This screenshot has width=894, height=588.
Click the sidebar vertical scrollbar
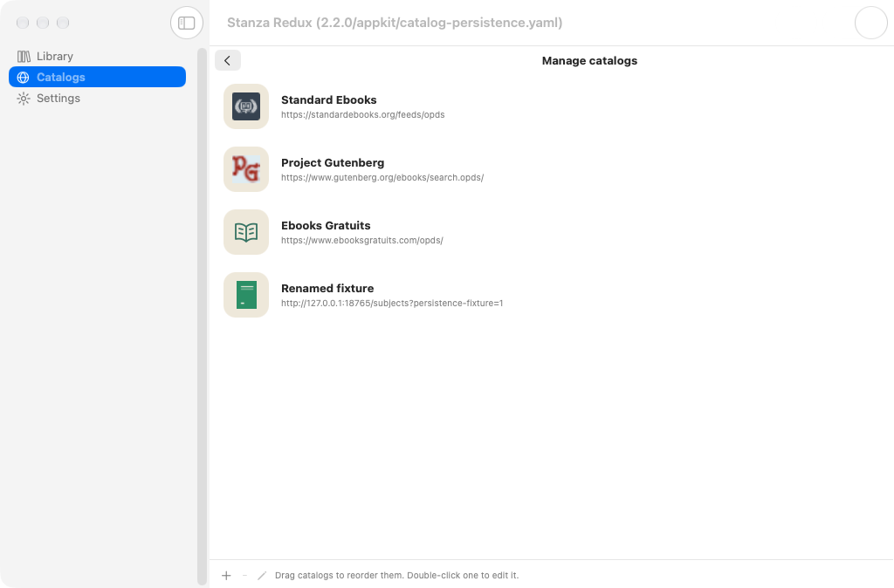202,316
